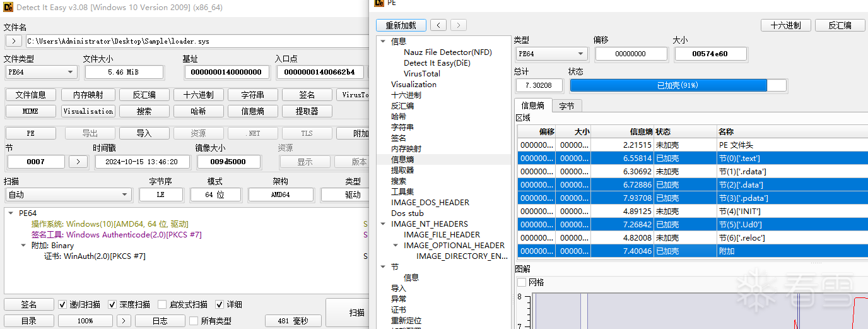Click the file browse arrow button

click(13, 41)
